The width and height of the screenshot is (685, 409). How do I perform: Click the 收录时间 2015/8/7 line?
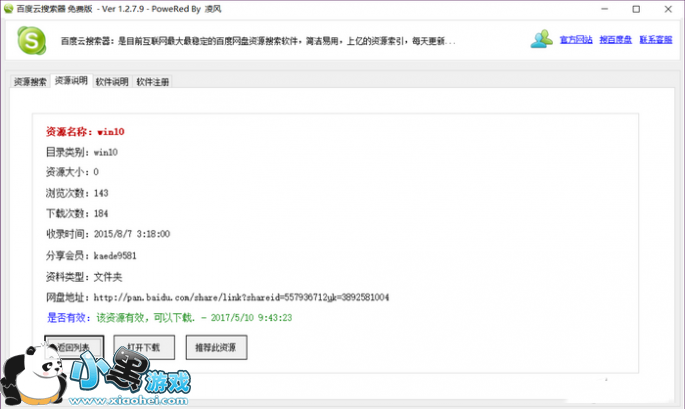pyautogui.click(x=108, y=234)
